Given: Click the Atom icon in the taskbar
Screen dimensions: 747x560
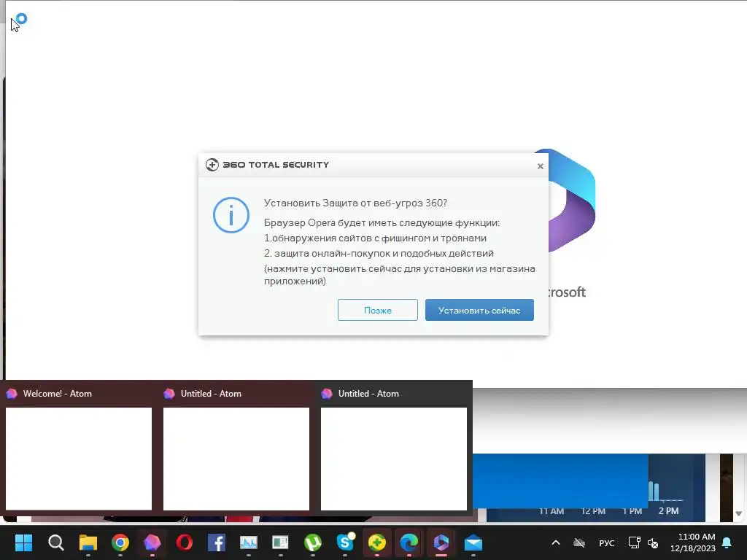Looking at the screenshot, I should (152, 542).
